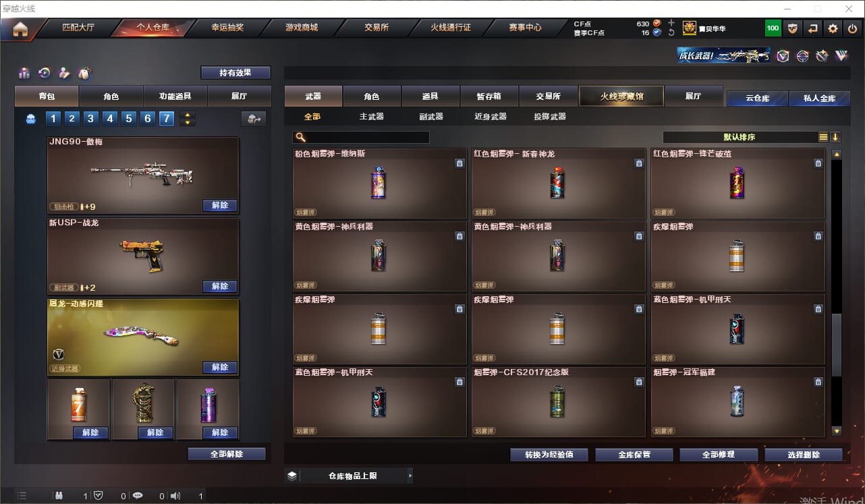Image resolution: width=865 pixels, height=504 pixels.
Task: Click the replay history icon
Action: [45, 73]
